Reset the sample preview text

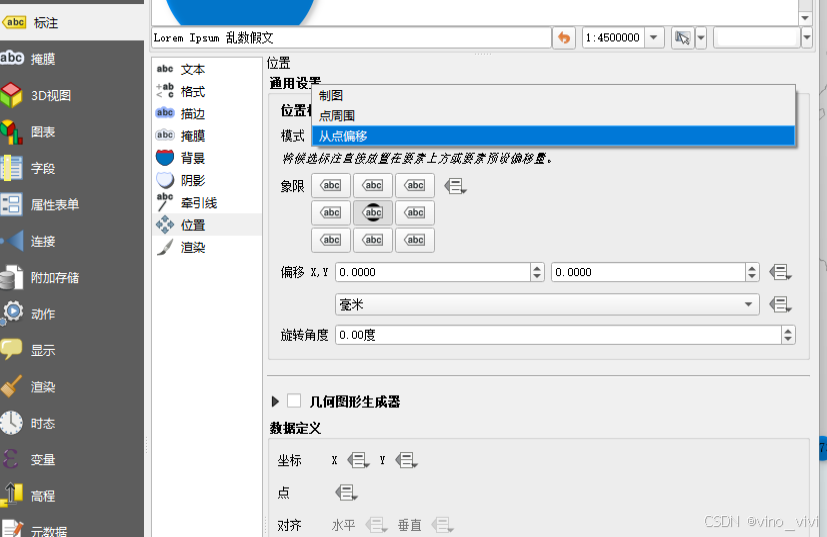(564, 38)
